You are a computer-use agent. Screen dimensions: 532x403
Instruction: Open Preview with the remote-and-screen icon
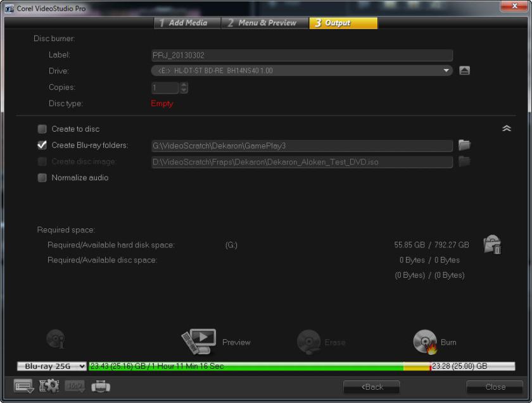click(x=199, y=342)
